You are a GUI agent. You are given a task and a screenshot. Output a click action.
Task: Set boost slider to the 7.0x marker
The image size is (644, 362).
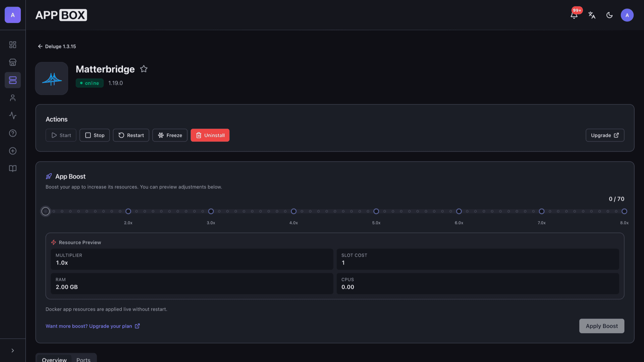click(542, 211)
